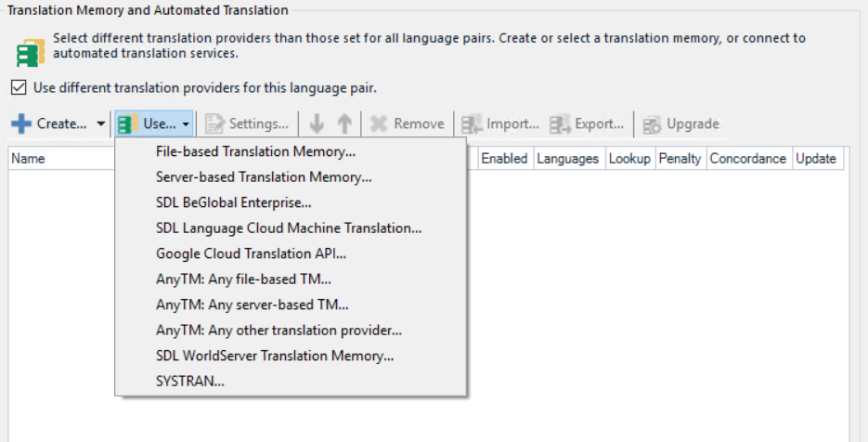This screenshot has height=442, width=868.
Task: Open the Create dropdown arrow
Action: click(101, 123)
